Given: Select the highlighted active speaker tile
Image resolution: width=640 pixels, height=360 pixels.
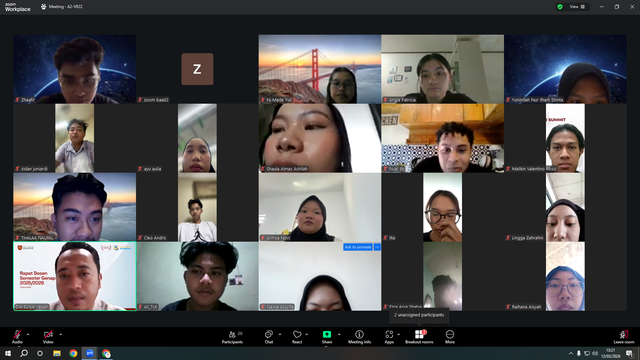Looking at the screenshot, I should pyautogui.click(x=75, y=276).
